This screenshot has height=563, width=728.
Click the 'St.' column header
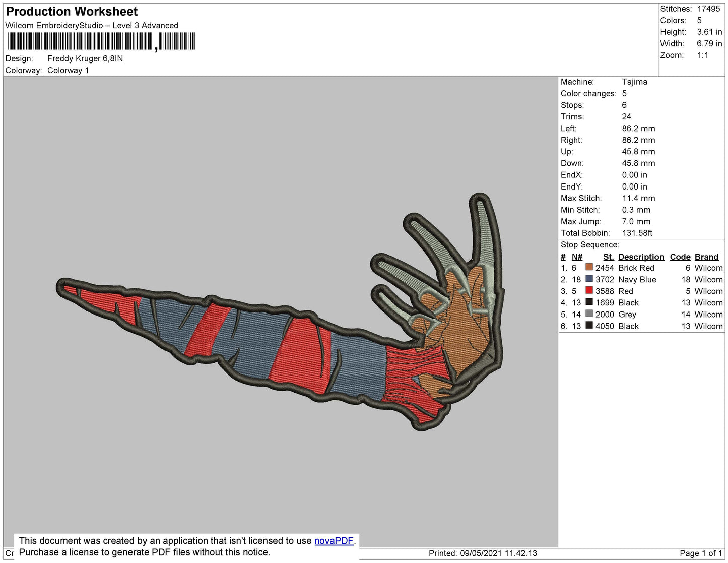pos(609,257)
